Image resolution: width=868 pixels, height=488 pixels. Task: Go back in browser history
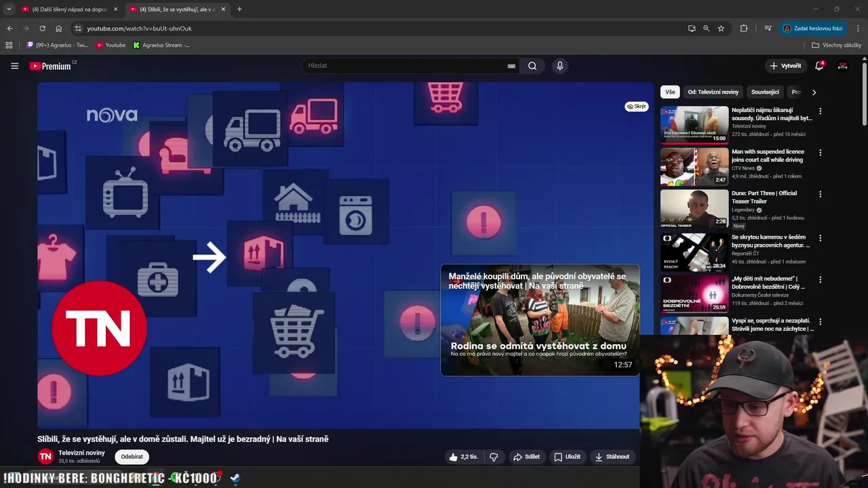[x=9, y=28]
